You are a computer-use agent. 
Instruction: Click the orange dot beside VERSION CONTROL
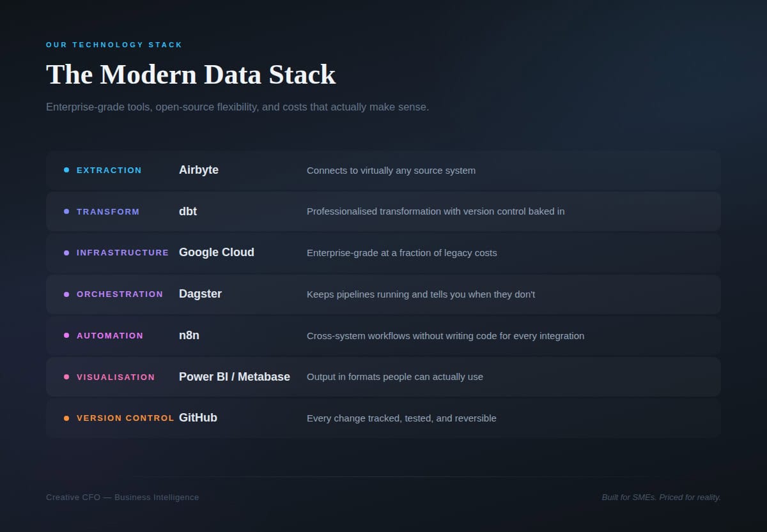click(66, 418)
